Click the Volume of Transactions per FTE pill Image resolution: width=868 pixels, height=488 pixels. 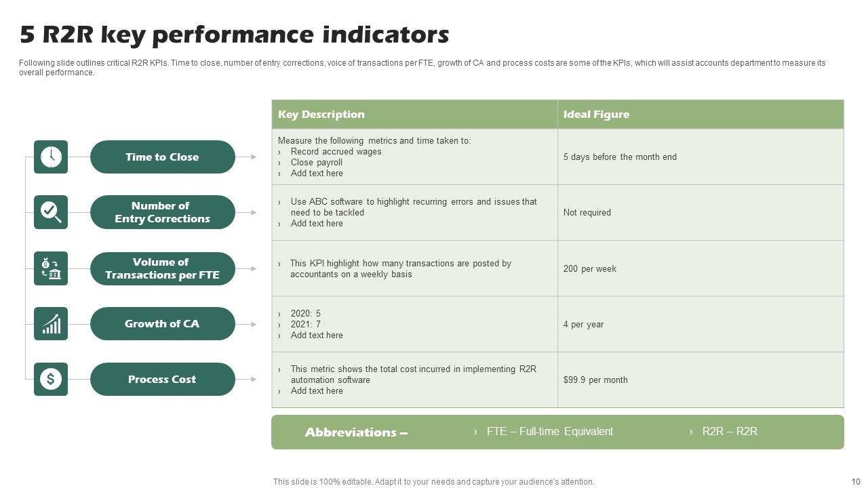tap(162, 268)
